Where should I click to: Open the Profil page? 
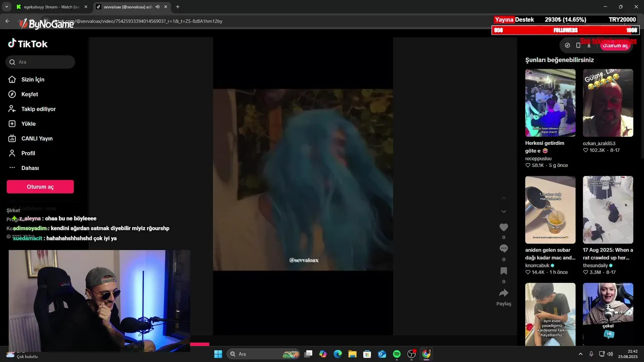pyautogui.click(x=28, y=153)
